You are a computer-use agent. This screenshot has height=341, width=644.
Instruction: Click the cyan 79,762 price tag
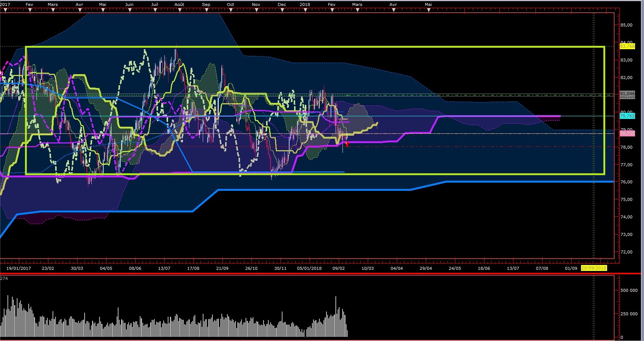pos(627,116)
